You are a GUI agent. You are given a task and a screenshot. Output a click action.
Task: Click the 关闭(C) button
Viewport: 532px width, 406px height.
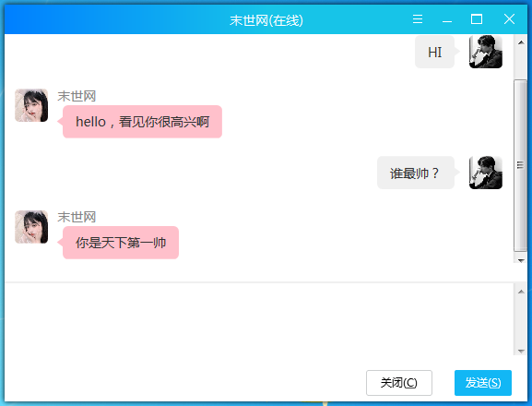pos(399,383)
